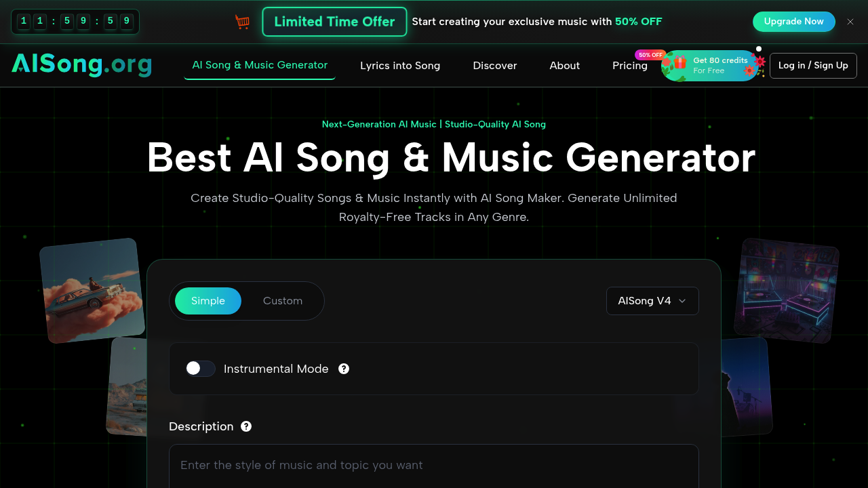Click the Description help question-mark icon
The width and height of the screenshot is (868, 488).
(245, 426)
